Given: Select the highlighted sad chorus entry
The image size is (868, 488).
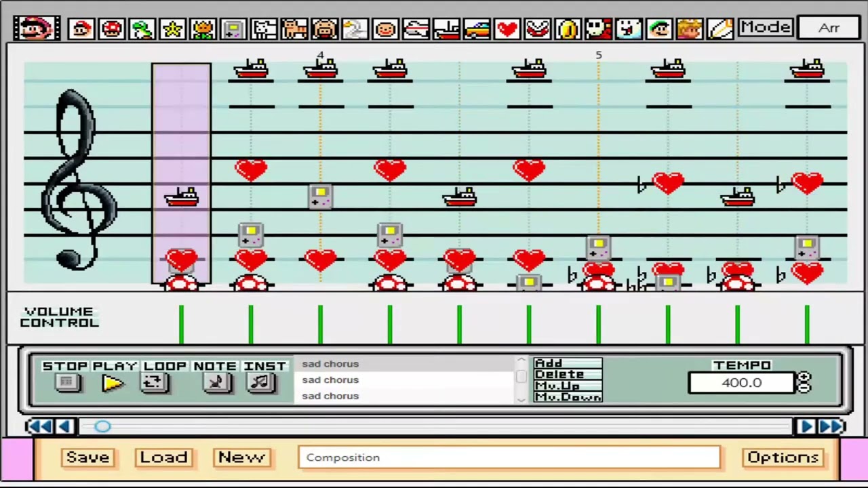Looking at the screenshot, I should click(405, 364).
